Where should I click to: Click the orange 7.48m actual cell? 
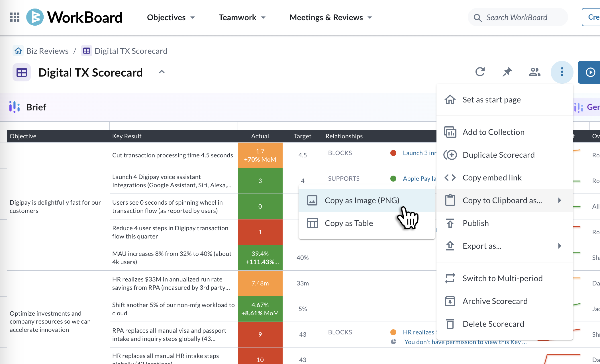[x=260, y=283]
